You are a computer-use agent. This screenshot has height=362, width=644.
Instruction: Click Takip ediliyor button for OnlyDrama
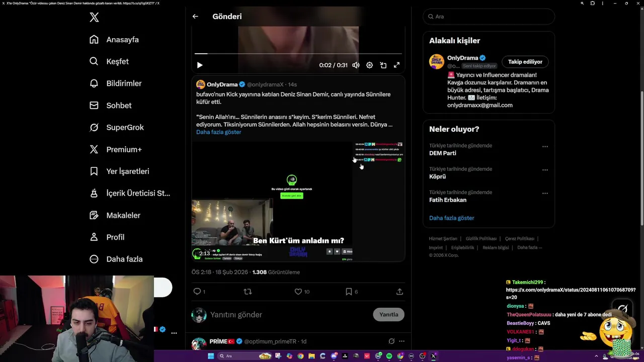click(525, 62)
